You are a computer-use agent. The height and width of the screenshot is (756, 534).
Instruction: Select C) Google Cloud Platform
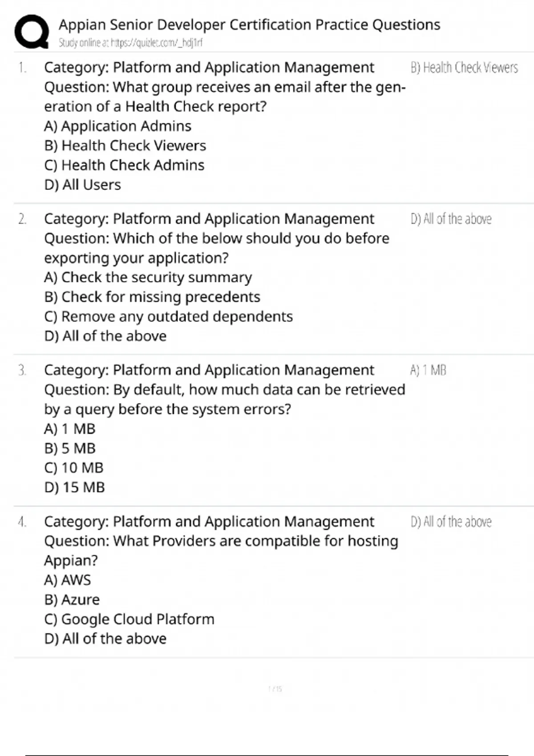click(129, 619)
